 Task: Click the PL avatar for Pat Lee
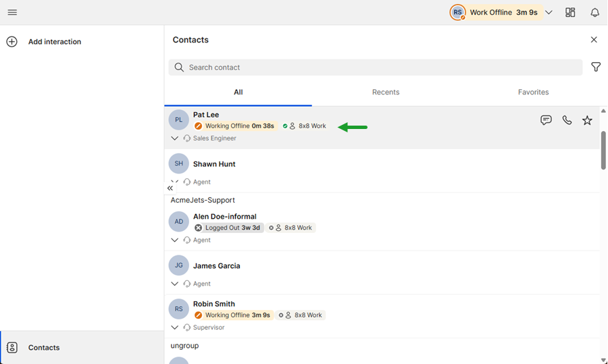coord(178,120)
